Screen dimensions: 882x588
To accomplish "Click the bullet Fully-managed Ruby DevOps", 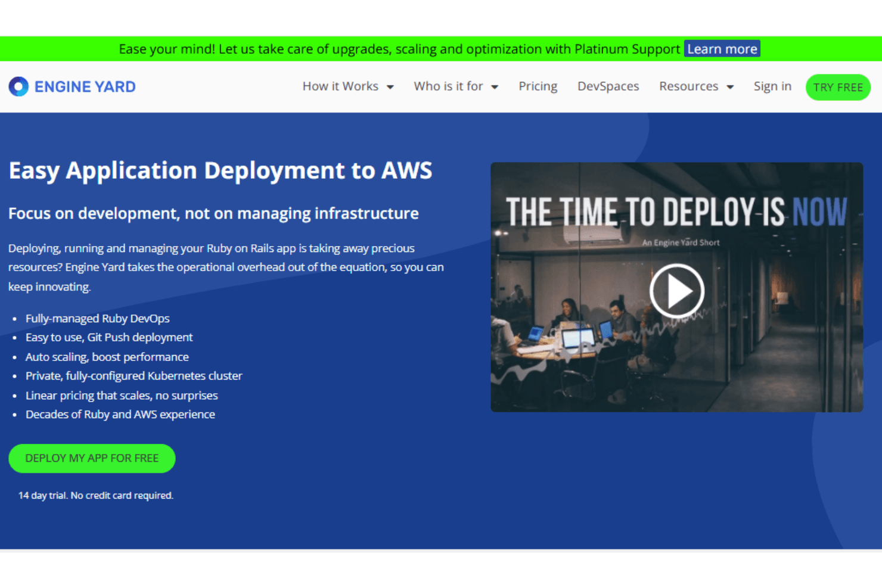I will pos(98,318).
